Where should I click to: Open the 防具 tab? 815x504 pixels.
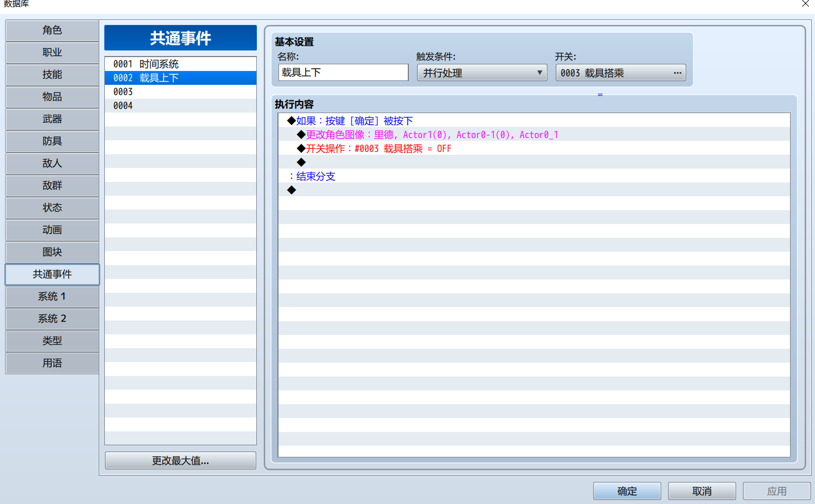(52, 141)
